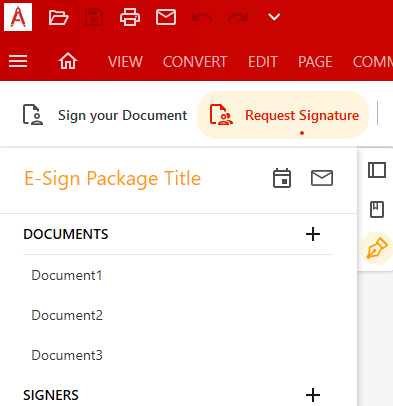Go to the Home tab icon
The width and height of the screenshot is (393, 406).
(68, 61)
